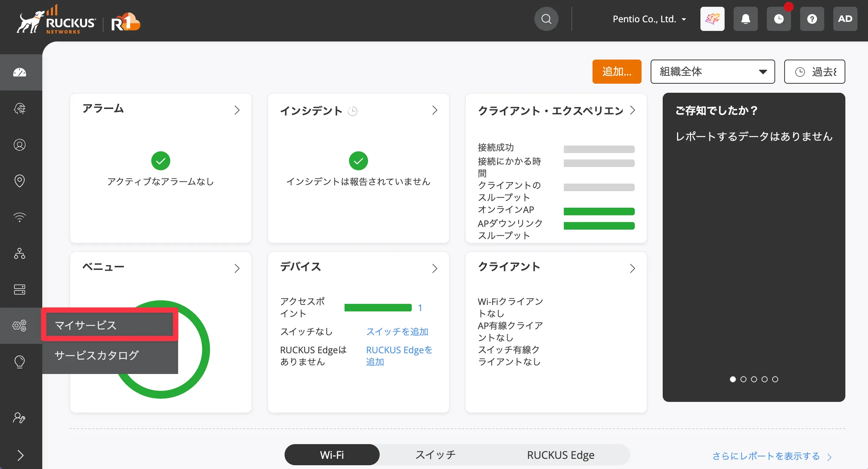868x469 pixels.
Task: Click the R1 cloud logo
Action: pyautogui.click(x=126, y=22)
